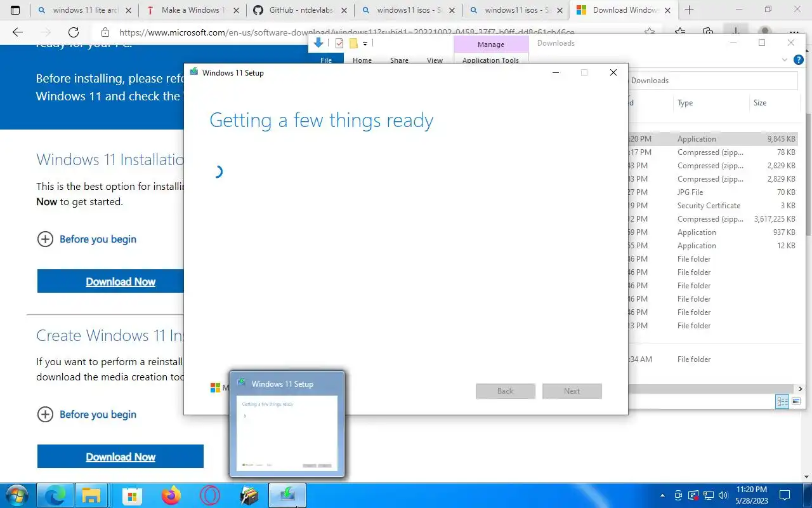Open volume tray icon

pos(723,495)
